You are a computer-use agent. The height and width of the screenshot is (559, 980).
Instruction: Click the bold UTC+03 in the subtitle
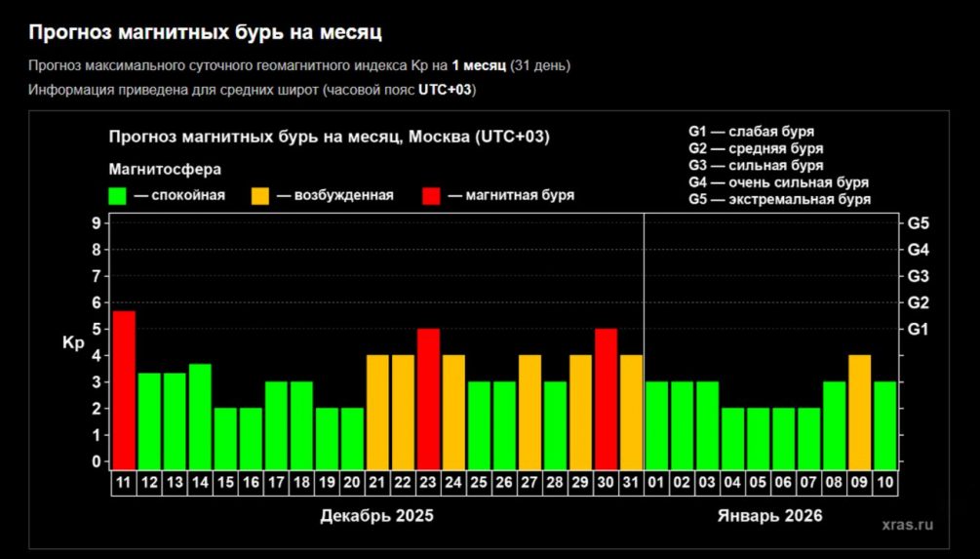pyautogui.click(x=445, y=90)
